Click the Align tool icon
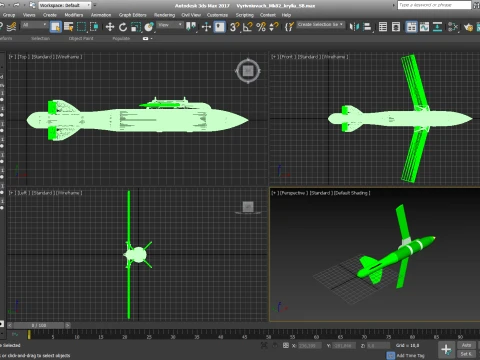 point(367,27)
